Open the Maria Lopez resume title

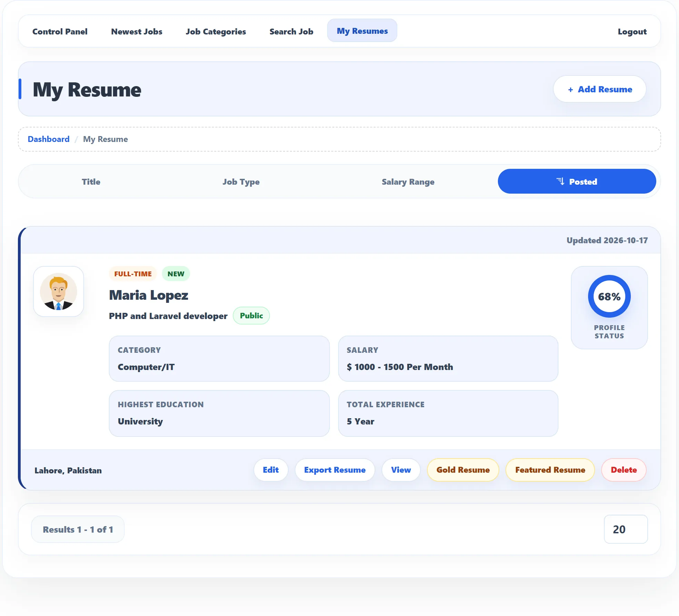(149, 295)
